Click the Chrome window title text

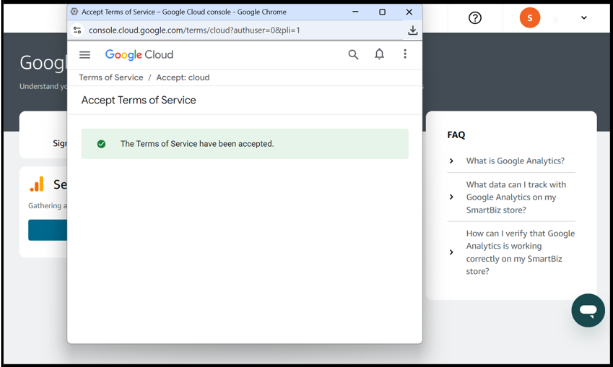point(184,12)
